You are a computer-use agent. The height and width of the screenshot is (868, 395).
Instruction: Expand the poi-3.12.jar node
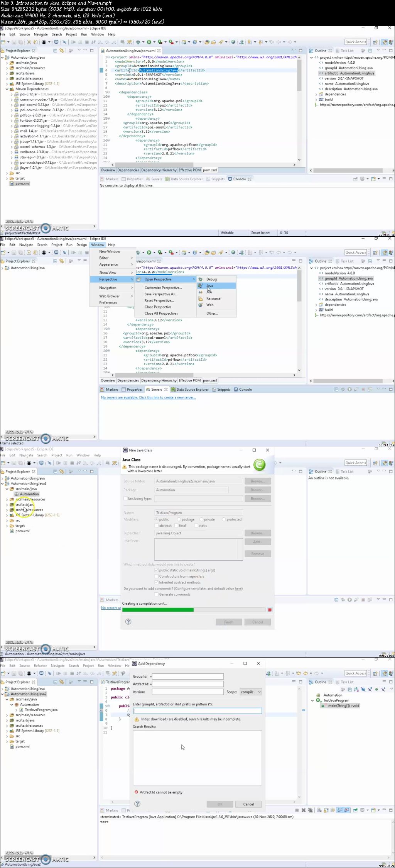point(11,94)
